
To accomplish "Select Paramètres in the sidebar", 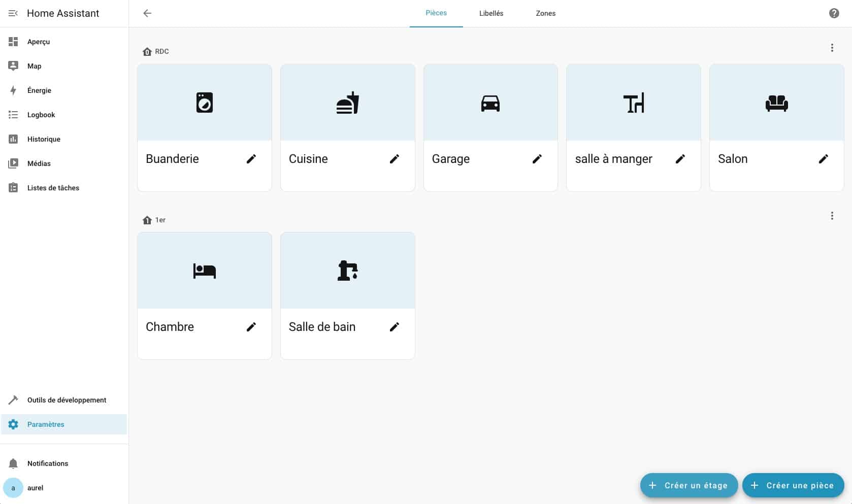I will [64, 424].
